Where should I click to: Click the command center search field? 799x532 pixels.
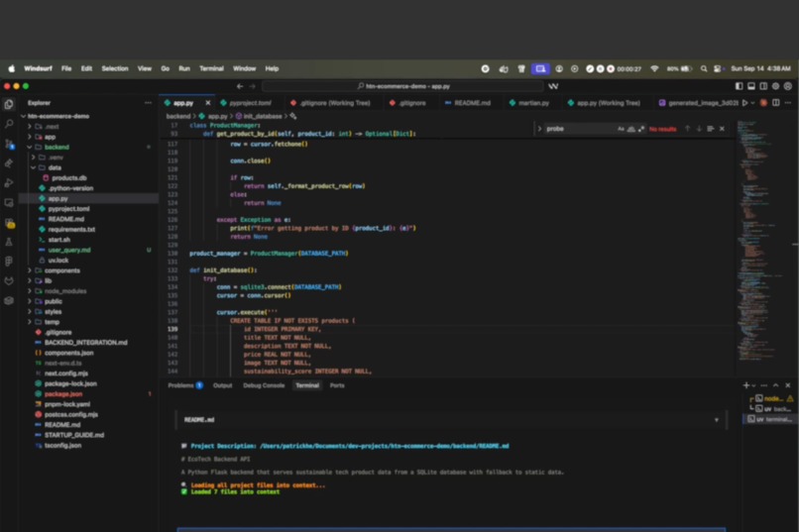402,86
